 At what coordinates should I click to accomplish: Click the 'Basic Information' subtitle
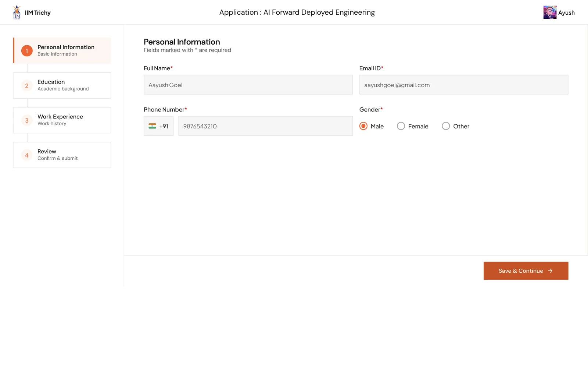57,54
